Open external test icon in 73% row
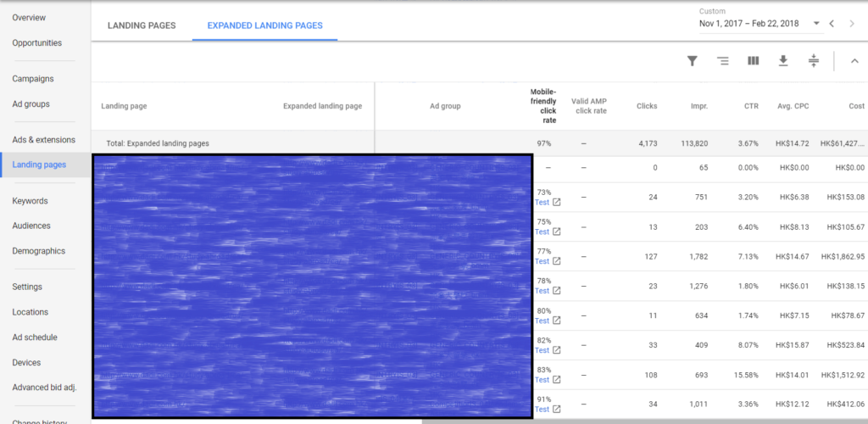This screenshot has height=424, width=868. 557,202
